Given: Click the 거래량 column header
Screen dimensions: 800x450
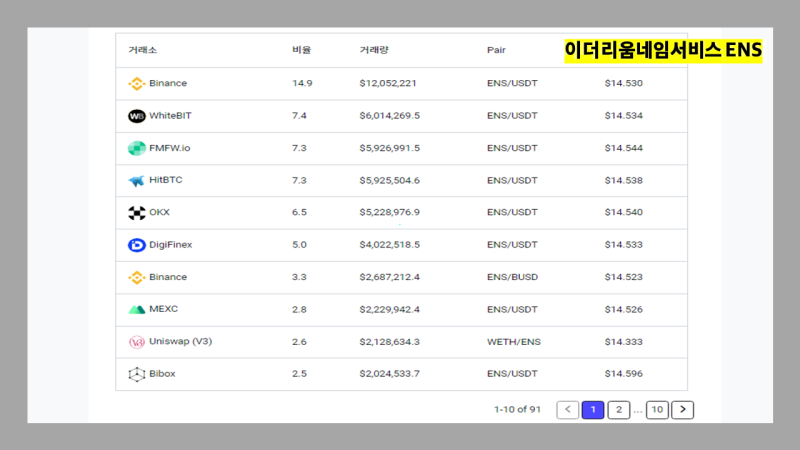Looking at the screenshot, I should [x=374, y=50].
